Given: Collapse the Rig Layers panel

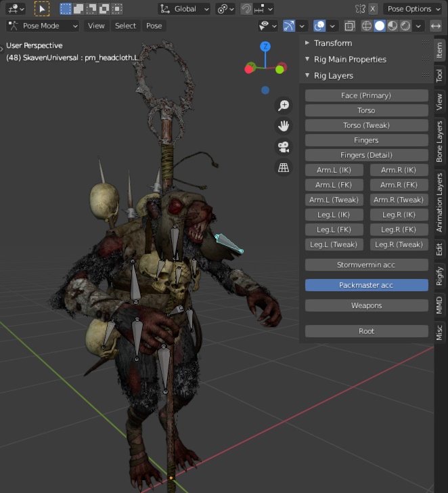Looking at the screenshot, I should click(307, 75).
